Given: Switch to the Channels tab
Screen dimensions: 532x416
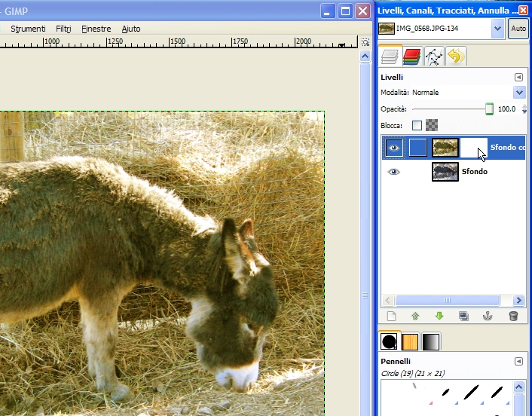Looking at the screenshot, I should tap(411, 55).
